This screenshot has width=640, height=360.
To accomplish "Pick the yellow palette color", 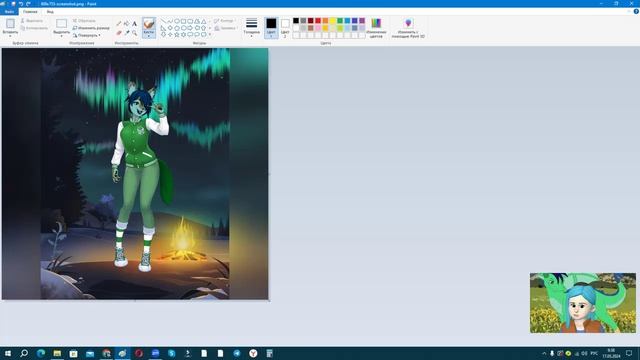I will click(x=333, y=20).
